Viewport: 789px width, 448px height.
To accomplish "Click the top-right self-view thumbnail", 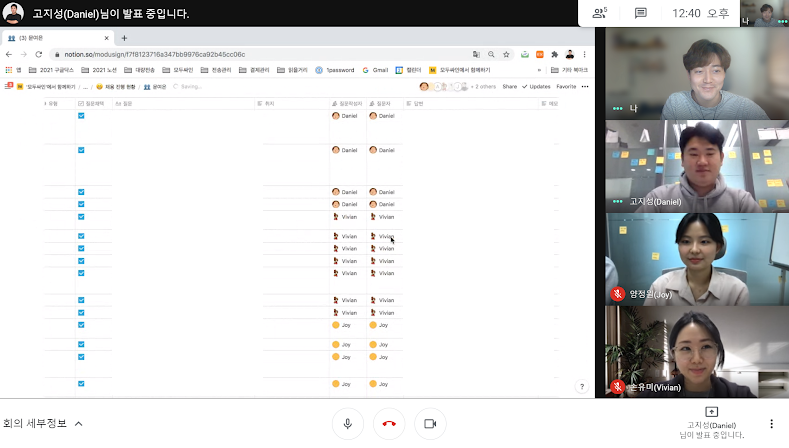I will point(764,13).
